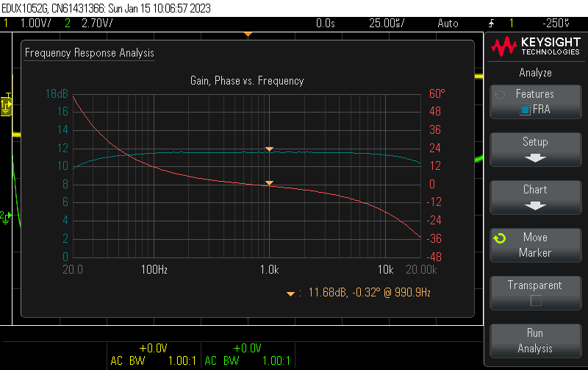Click the 10k frequency axis label

click(385, 269)
